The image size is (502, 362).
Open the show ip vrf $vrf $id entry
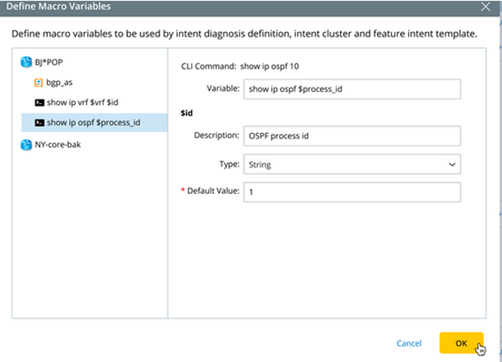click(83, 102)
